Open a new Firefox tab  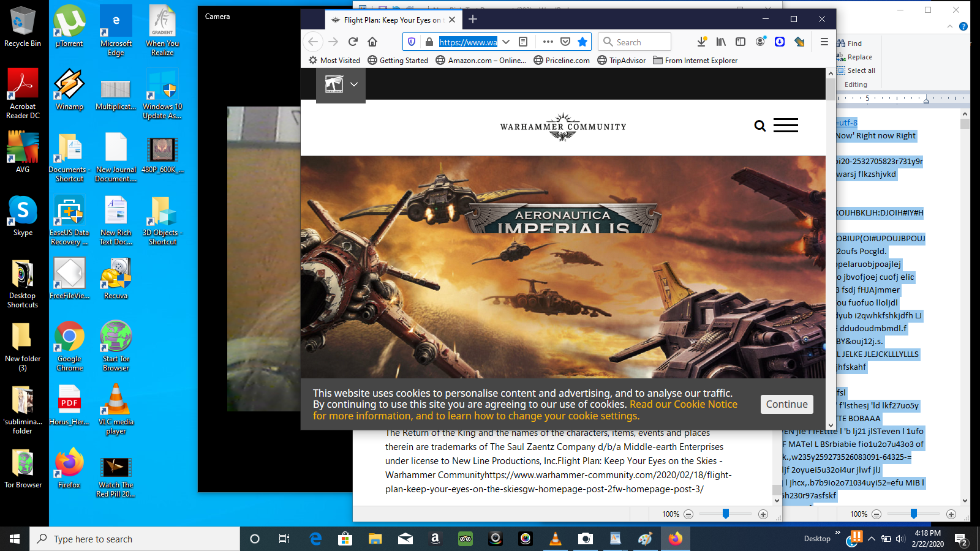[473, 20]
